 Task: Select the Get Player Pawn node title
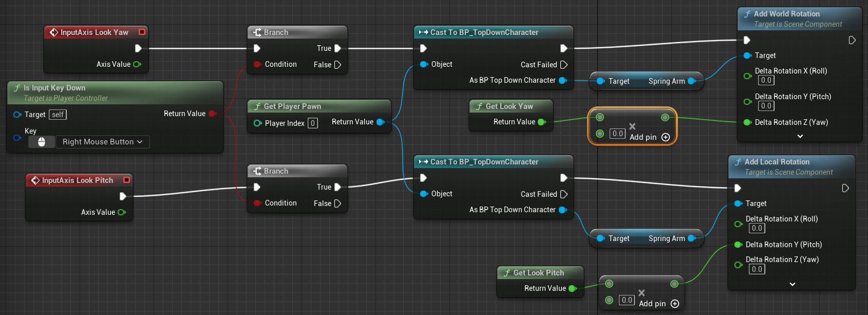tap(292, 106)
